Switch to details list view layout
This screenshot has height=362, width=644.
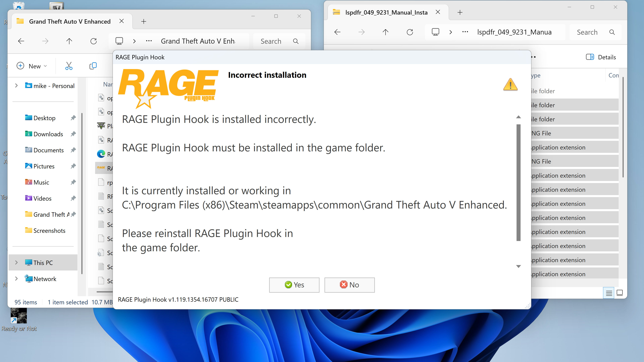[x=609, y=293]
